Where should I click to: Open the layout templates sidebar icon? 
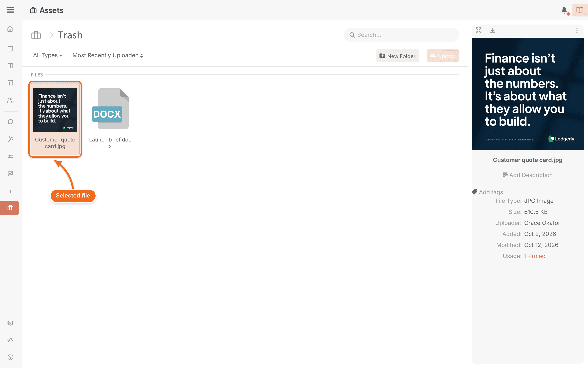click(x=10, y=83)
